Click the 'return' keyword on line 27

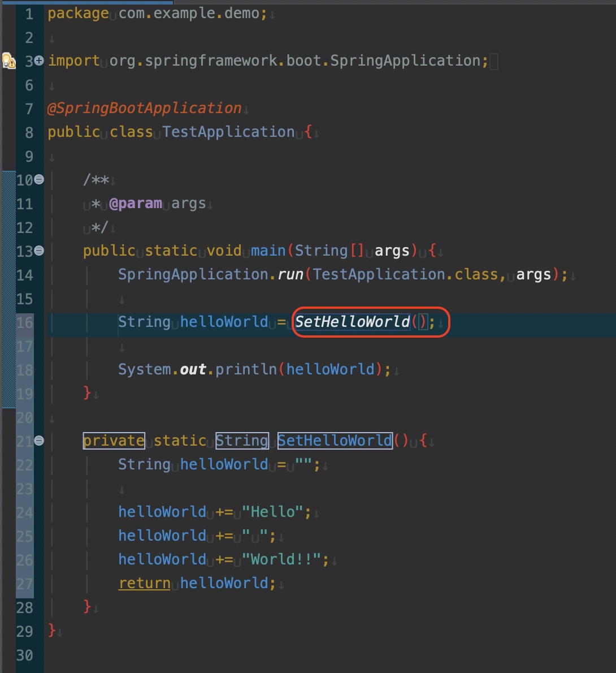tap(145, 583)
